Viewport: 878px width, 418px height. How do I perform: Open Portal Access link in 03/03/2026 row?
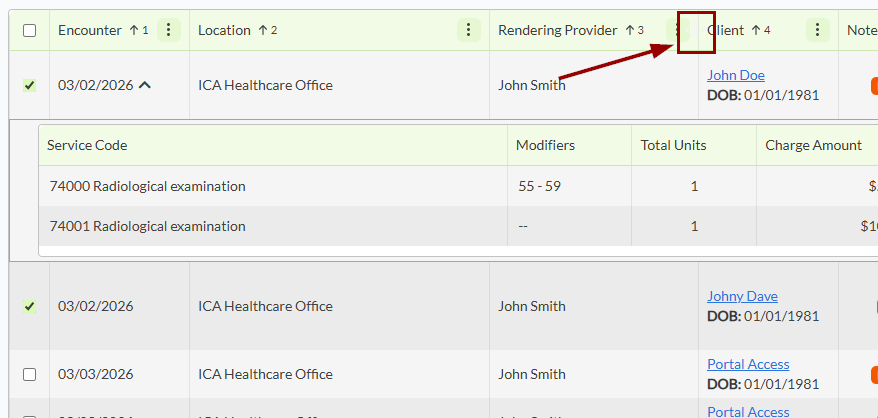tap(748, 364)
